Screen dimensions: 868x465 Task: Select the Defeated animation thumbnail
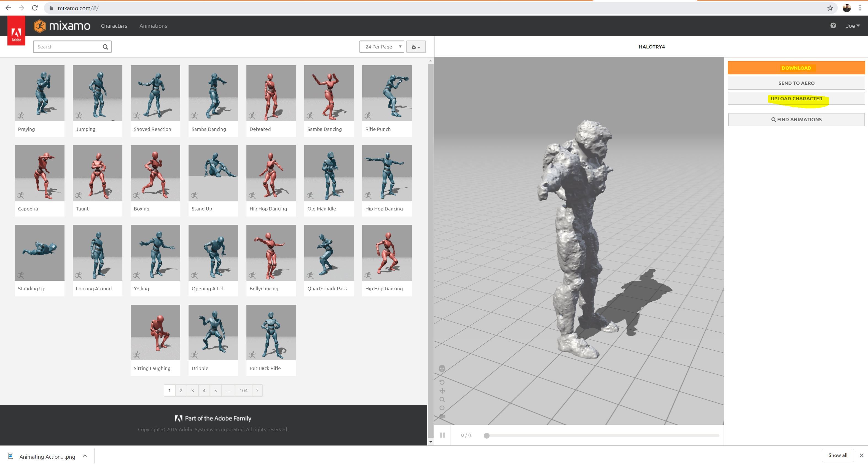tap(271, 93)
